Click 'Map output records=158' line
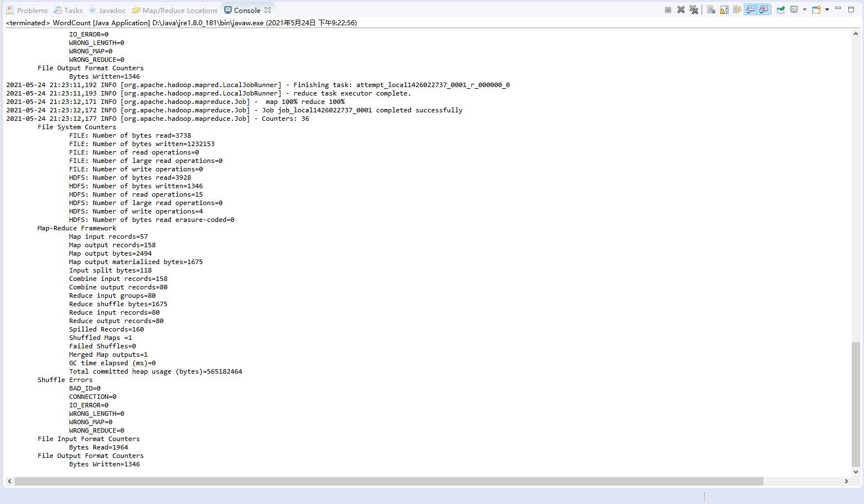 (112, 245)
